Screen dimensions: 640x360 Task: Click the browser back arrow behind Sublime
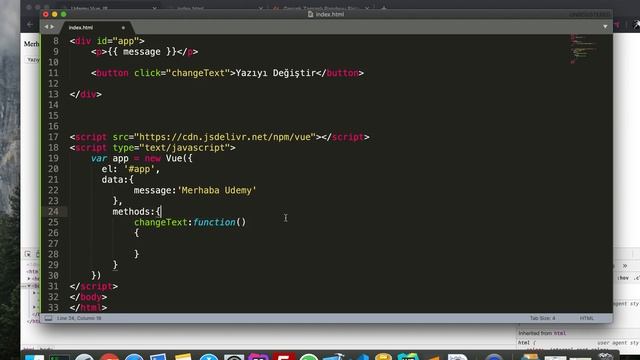[30, 24]
